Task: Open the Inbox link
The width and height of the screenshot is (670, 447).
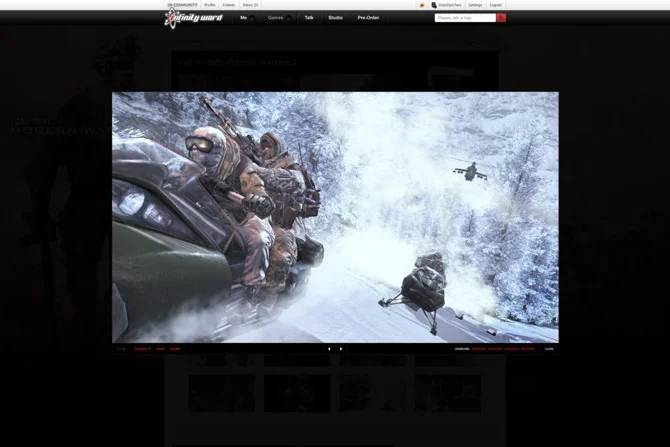Action: pos(250,5)
